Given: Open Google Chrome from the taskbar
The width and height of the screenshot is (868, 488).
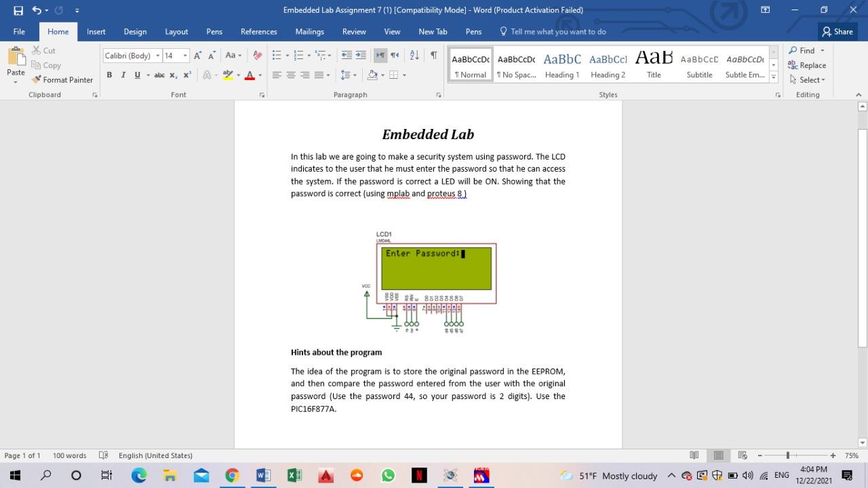Looking at the screenshot, I should click(232, 475).
